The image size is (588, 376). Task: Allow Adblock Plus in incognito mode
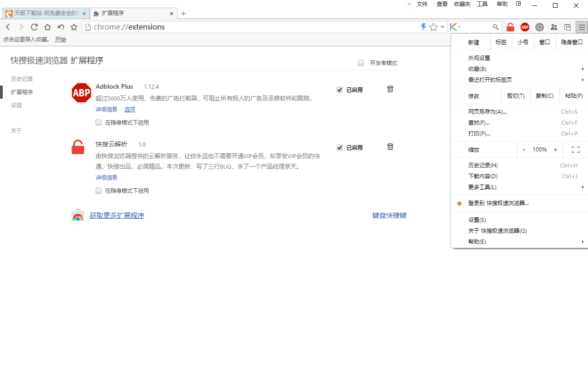tap(98, 122)
